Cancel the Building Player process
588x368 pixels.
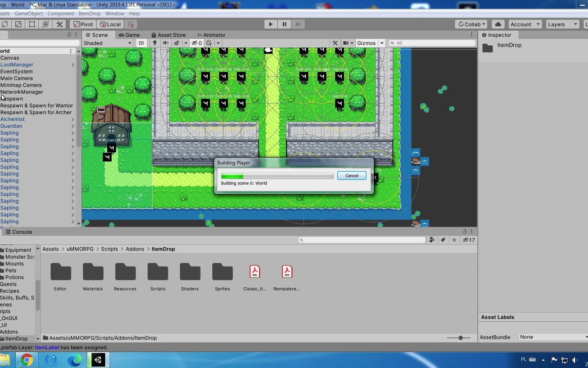pyautogui.click(x=352, y=175)
